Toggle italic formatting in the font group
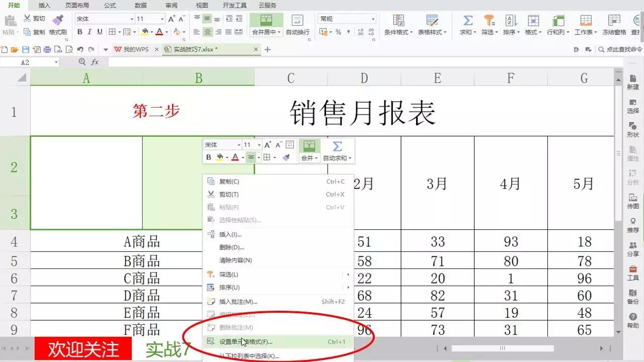The image size is (644, 362). (x=89, y=32)
